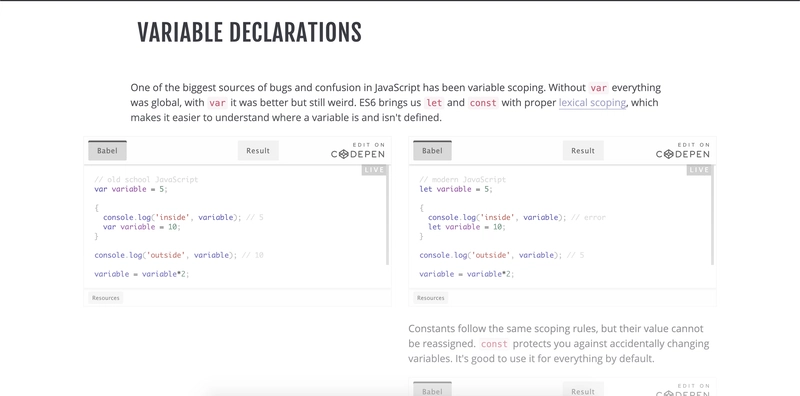Click LIVE badge in the old school JavaScript pen

(x=374, y=170)
